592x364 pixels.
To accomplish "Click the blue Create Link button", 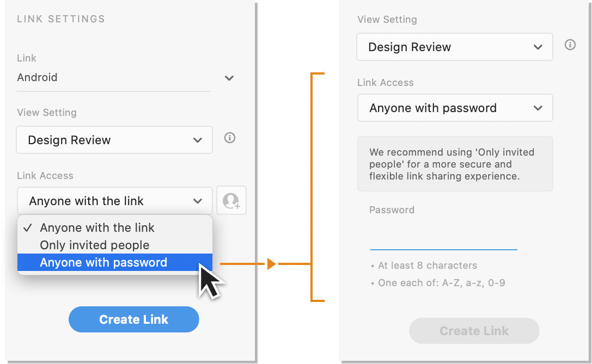I will [133, 319].
